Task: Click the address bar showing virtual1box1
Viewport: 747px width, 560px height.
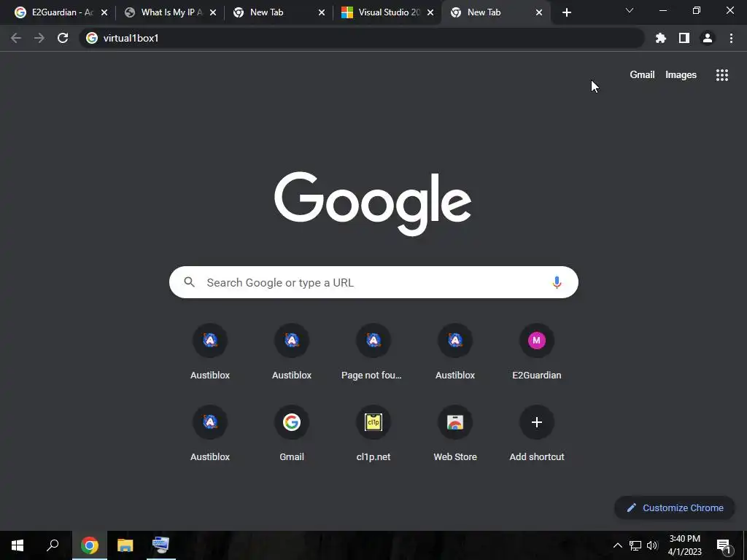Action: (362, 38)
